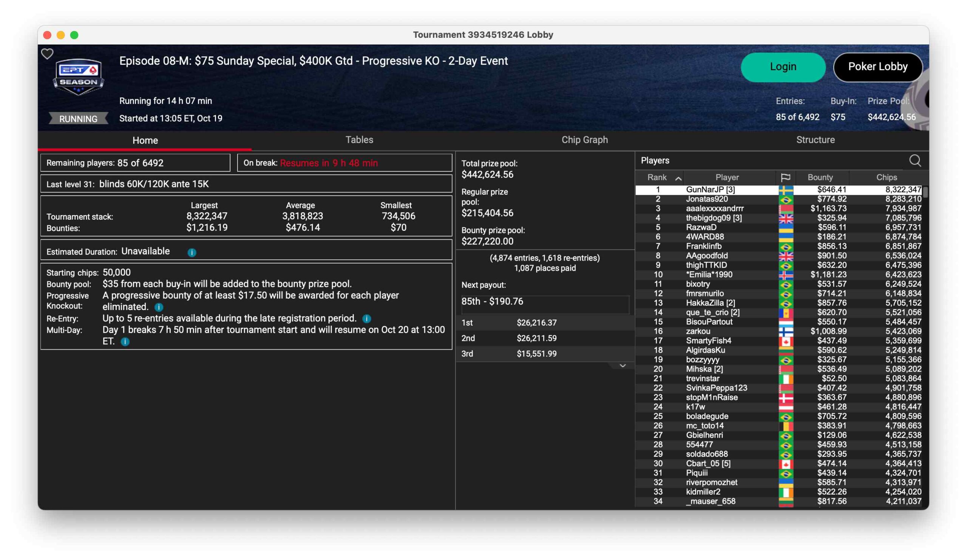Select player Jonatas920 in the list

coord(707,199)
